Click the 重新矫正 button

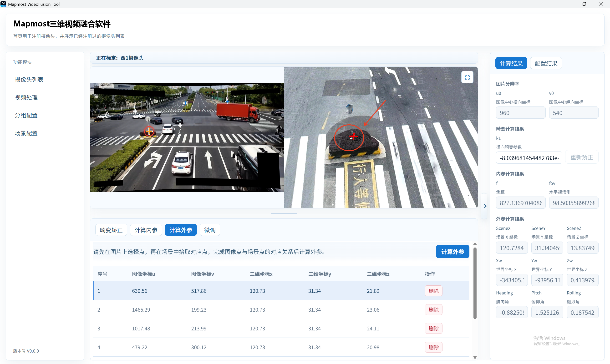click(x=582, y=157)
